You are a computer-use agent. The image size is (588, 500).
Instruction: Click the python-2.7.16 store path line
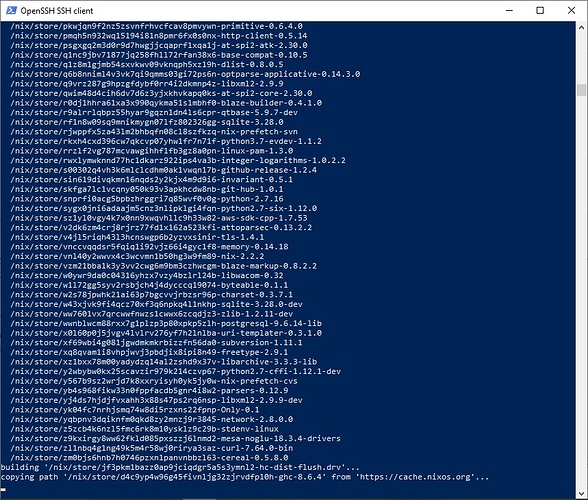pos(147,199)
